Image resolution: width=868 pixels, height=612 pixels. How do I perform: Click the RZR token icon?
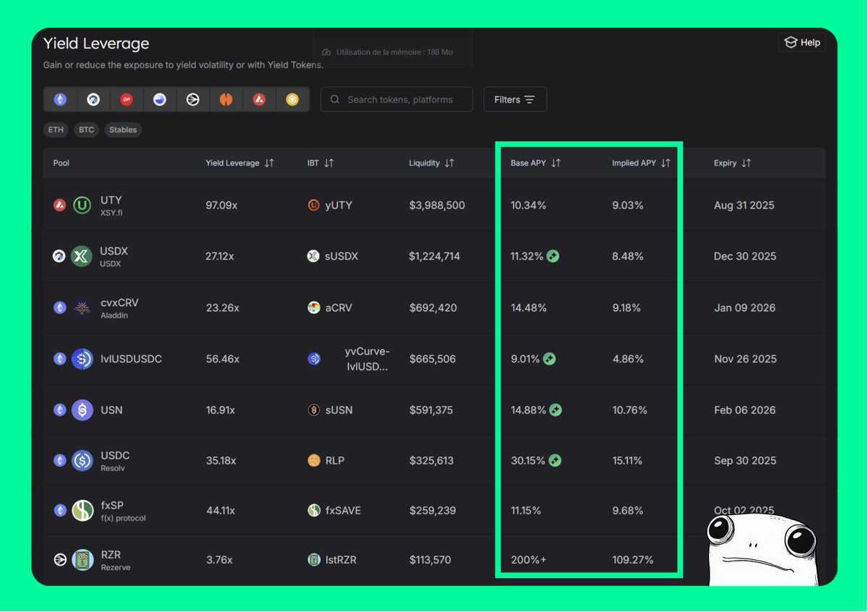point(82,560)
